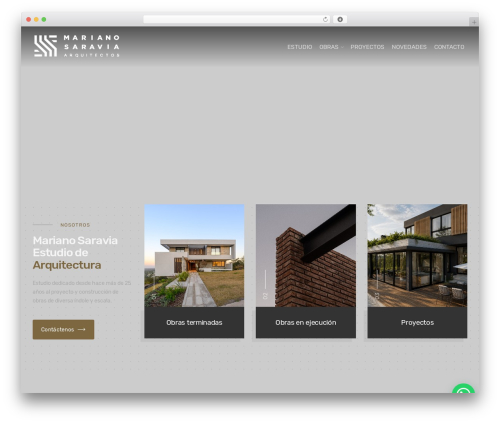The height and width of the screenshot is (423, 500).
Task: Click the yellow minimize window button
Action: [36, 19]
